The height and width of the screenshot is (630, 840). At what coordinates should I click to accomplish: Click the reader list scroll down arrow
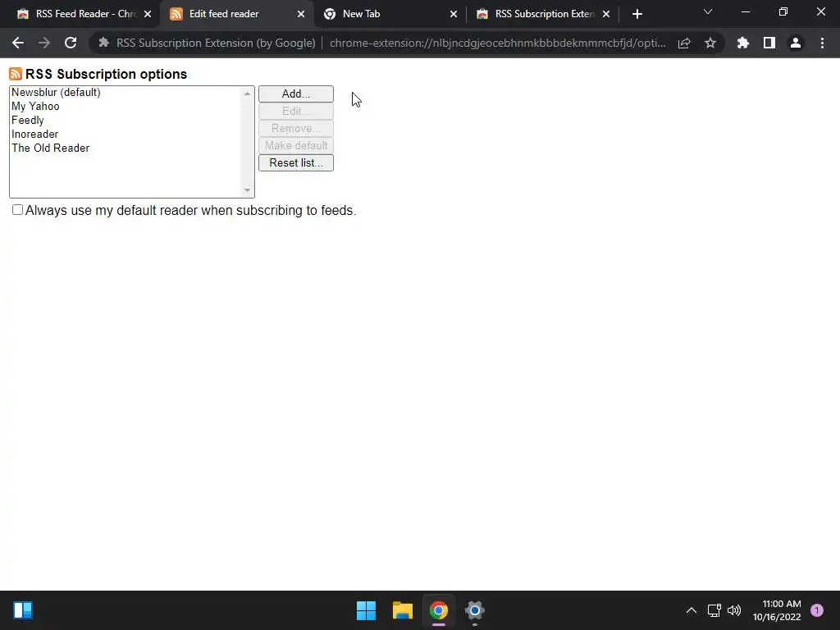(247, 190)
